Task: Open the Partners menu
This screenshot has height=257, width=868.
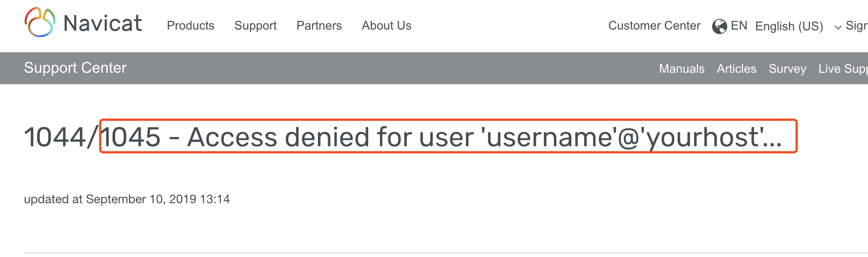Action: pos(319,26)
